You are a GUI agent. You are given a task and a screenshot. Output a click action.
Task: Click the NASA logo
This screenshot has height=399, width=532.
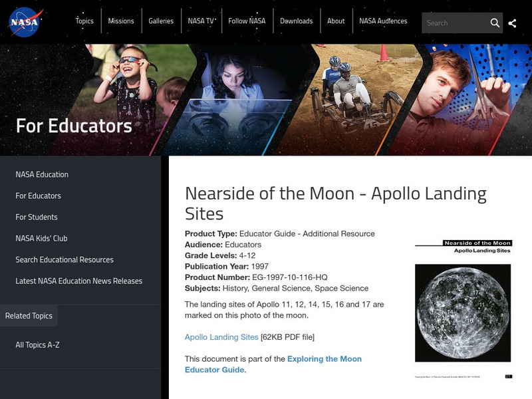(x=25, y=22)
